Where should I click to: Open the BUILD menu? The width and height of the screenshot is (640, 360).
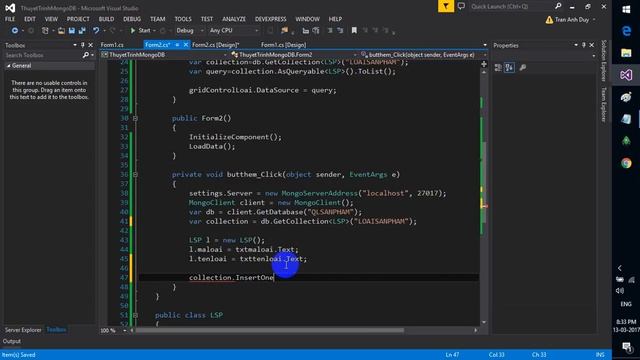[106, 19]
